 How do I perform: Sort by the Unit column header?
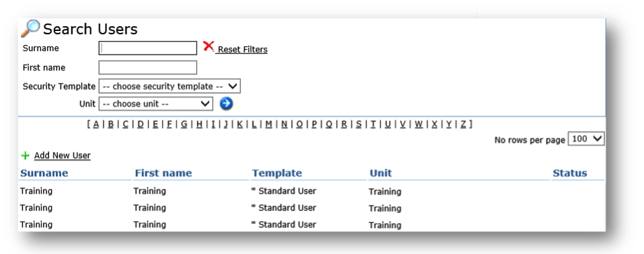point(380,173)
